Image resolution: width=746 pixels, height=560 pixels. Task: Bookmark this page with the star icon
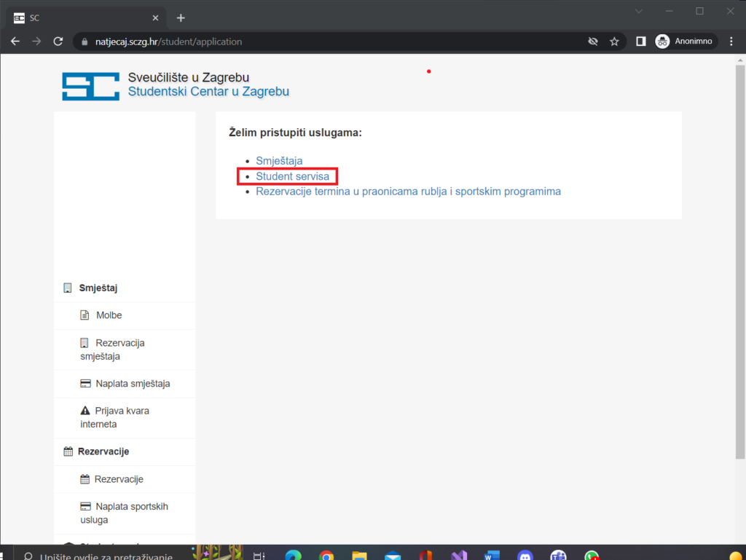614,42
